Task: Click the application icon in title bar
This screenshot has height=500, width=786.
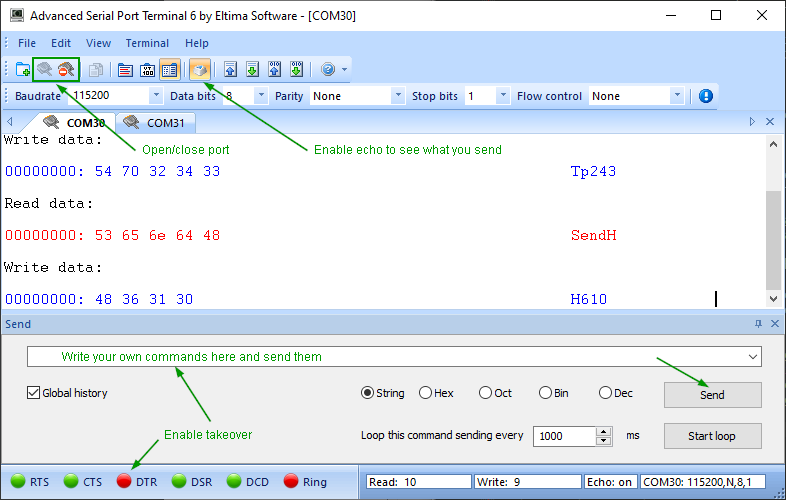Action: click(17, 15)
